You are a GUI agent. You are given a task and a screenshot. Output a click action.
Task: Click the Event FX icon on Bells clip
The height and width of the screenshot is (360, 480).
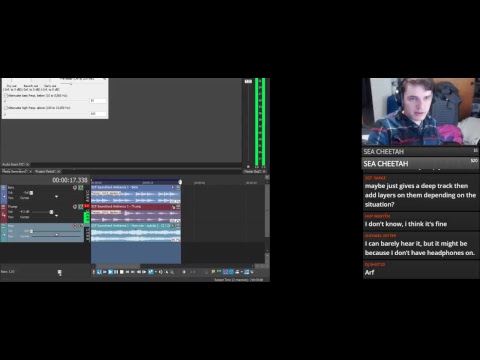coord(173,188)
